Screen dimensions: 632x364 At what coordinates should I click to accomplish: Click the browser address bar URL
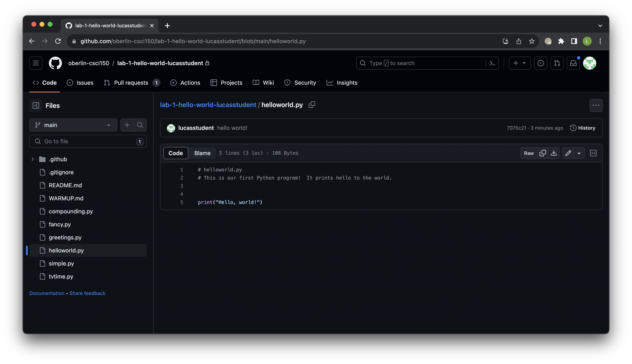193,41
